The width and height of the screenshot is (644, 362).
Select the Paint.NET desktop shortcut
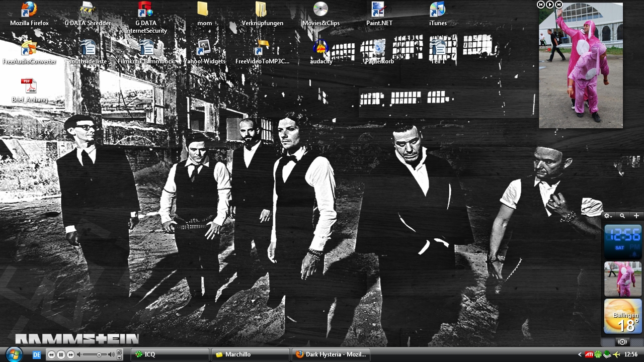point(379,14)
